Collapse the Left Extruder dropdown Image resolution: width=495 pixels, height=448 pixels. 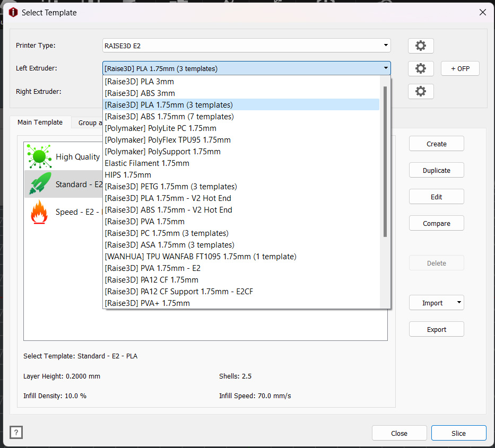[x=386, y=68]
